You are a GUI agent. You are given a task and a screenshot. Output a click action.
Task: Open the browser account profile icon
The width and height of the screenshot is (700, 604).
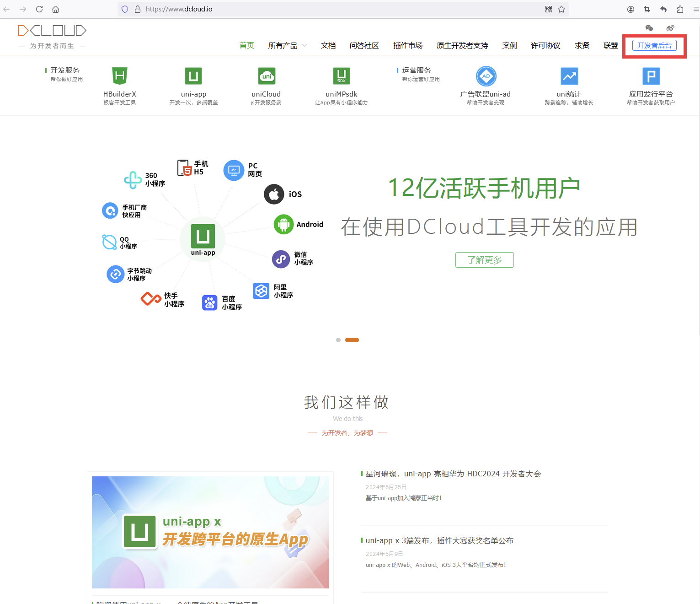coord(631,9)
